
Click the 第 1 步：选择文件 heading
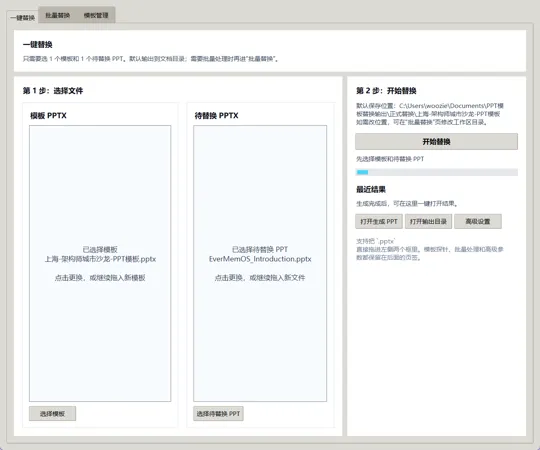pos(53,91)
